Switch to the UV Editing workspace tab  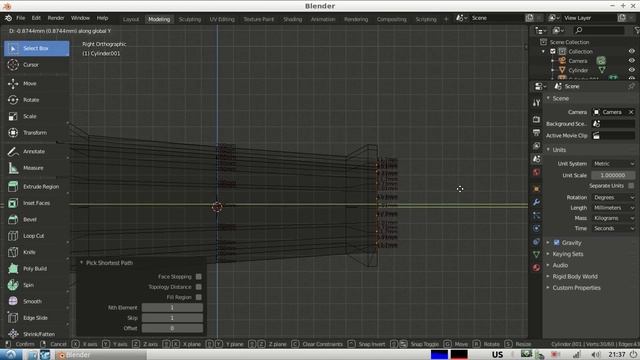tap(222, 19)
